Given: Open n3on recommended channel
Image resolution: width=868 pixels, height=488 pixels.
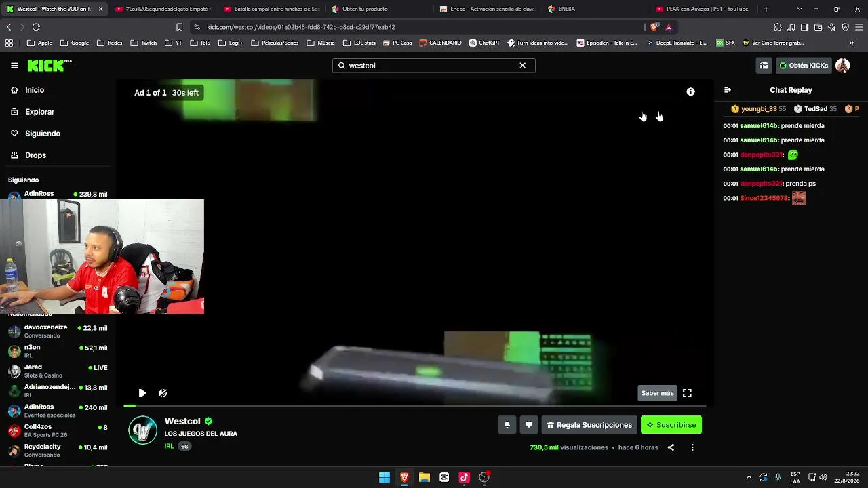Looking at the screenshot, I should 57,351.
